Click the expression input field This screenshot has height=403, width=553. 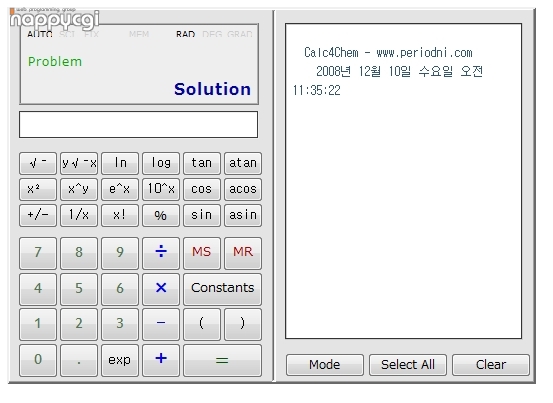click(139, 125)
